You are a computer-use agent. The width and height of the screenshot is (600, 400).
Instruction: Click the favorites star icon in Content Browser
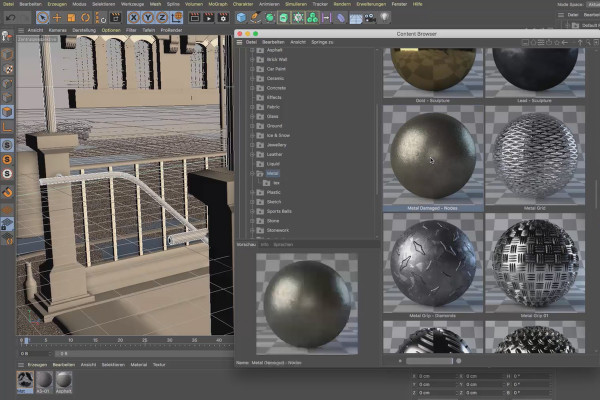point(557,42)
